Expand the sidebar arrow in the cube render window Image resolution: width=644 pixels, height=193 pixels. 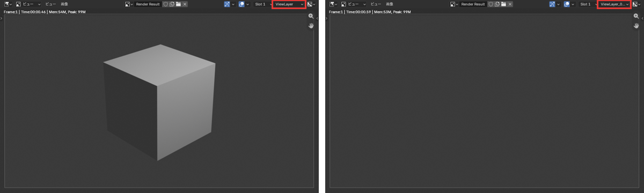tap(317, 18)
